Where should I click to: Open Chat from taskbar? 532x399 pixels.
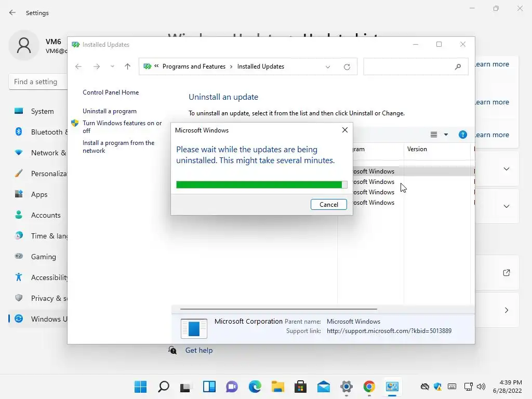click(232, 387)
